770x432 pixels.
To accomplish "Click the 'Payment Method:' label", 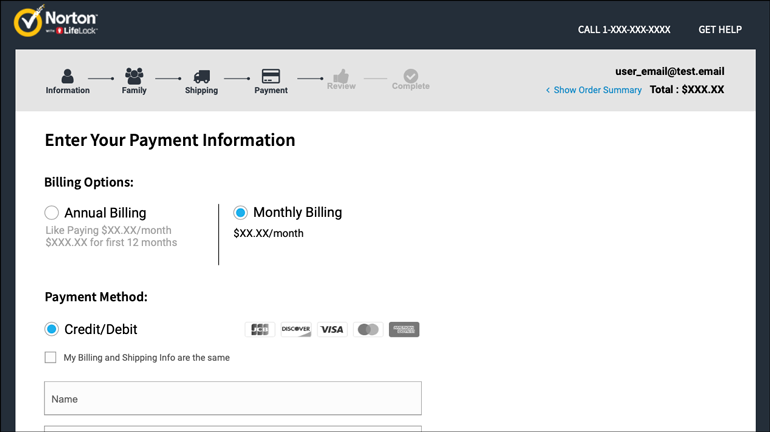I will [x=96, y=297].
